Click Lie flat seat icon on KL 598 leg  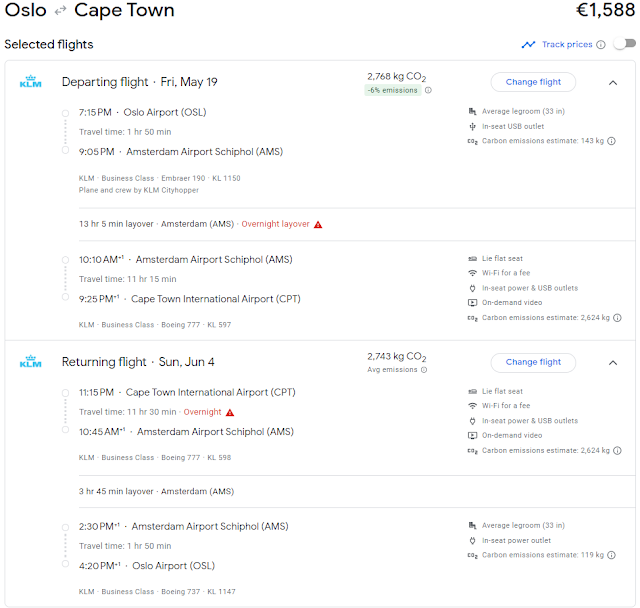[x=472, y=391]
